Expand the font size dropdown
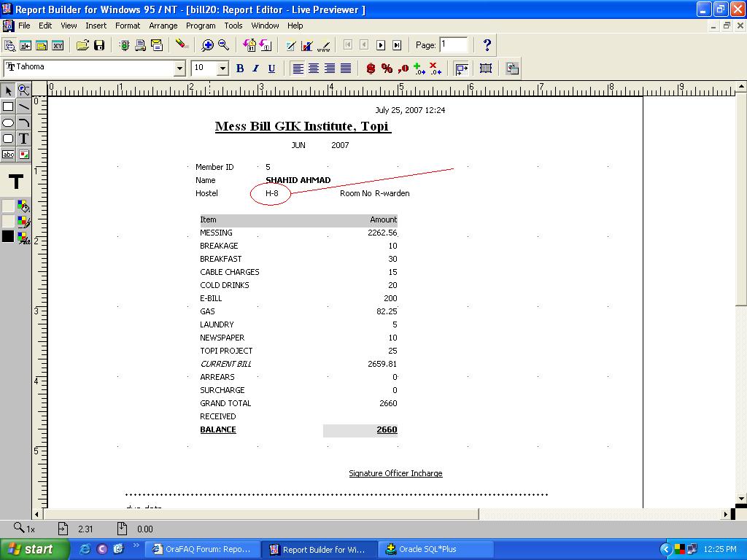The height and width of the screenshot is (560, 747). 222,69
